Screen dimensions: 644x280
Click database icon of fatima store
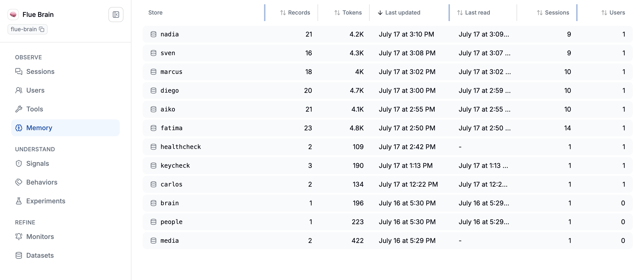click(153, 128)
